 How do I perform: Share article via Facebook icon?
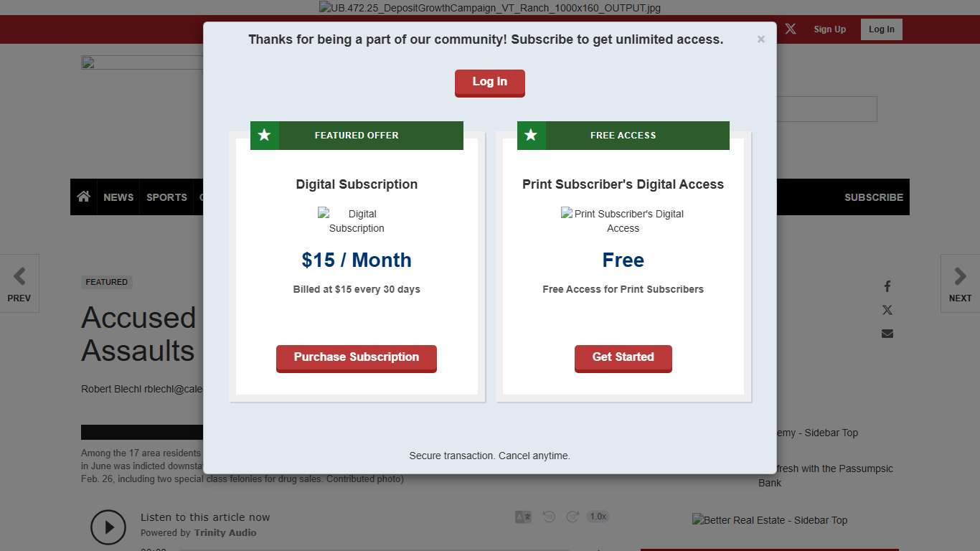[887, 286]
